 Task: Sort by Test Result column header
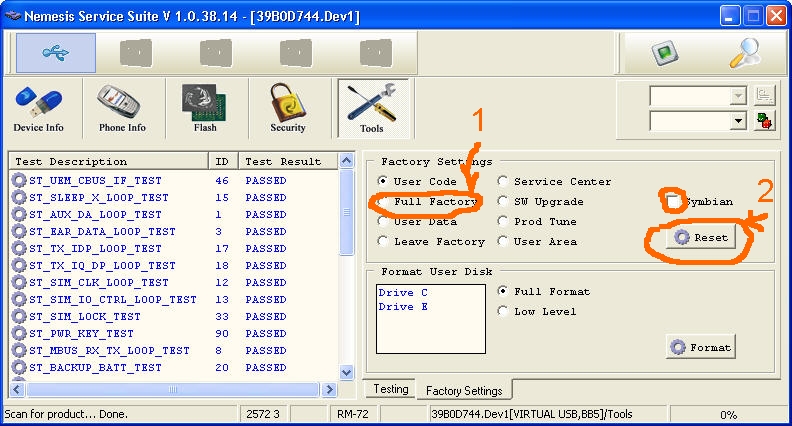tap(288, 161)
